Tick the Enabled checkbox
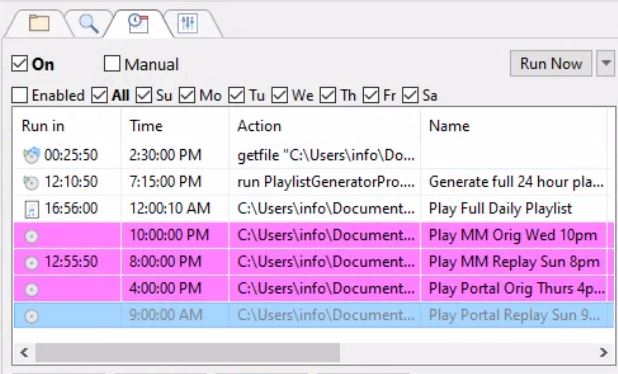Image resolution: width=618 pixels, height=374 pixels. tap(19, 95)
